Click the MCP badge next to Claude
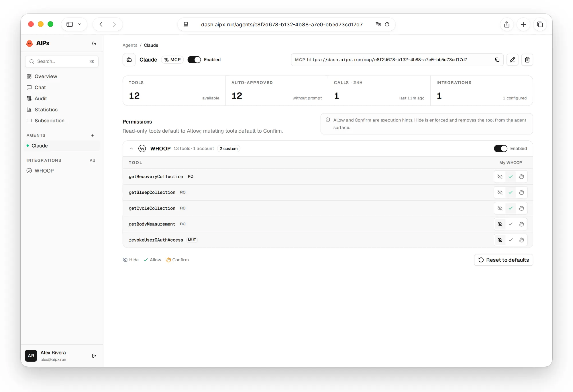The width and height of the screenshot is (573, 392). coord(172,60)
